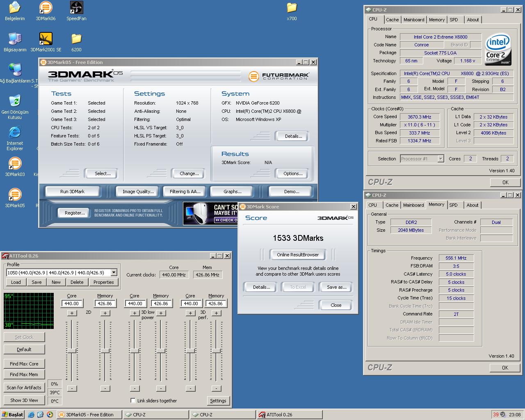
Task: Open the 3DMark03 desktop shortcut
Action: [x=15, y=167]
